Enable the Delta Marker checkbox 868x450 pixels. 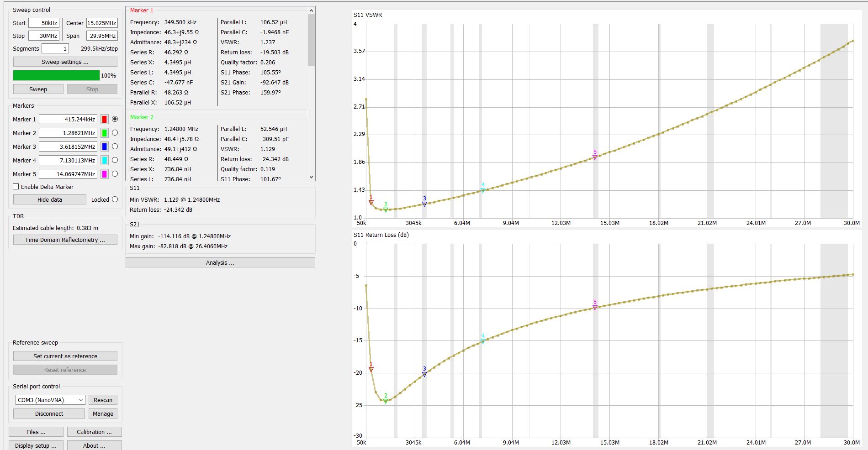tap(16, 187)
